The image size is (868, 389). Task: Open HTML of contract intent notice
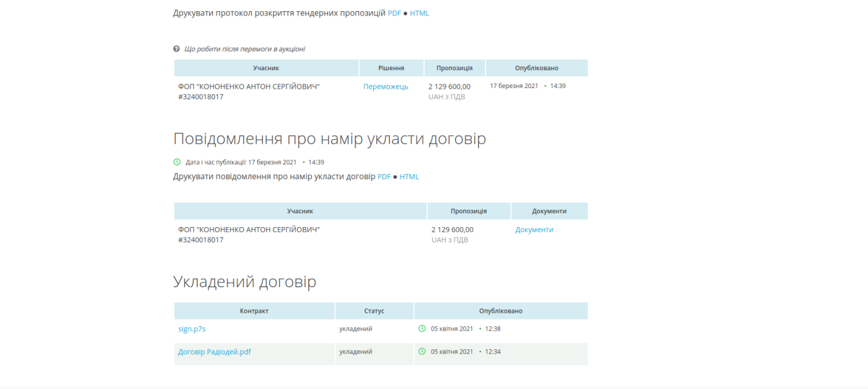[x=409, y=177]
